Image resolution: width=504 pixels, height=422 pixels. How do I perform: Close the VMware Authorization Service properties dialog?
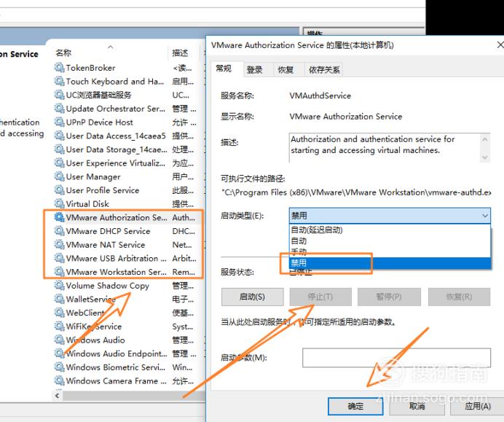[x=500, y=45]
